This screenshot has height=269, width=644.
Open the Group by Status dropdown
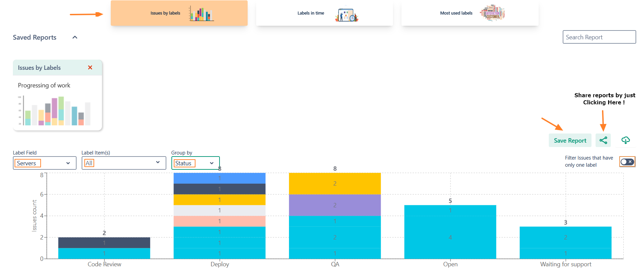pyautogui.click(x=195, y=163)
